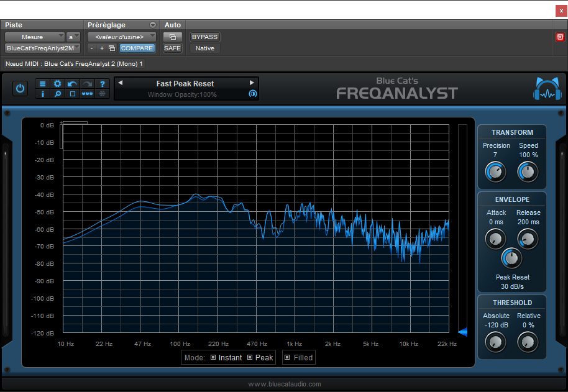Open the Préréglage round arrow menu
Screen dimensions: 568x392
click(x=153, y=25)
